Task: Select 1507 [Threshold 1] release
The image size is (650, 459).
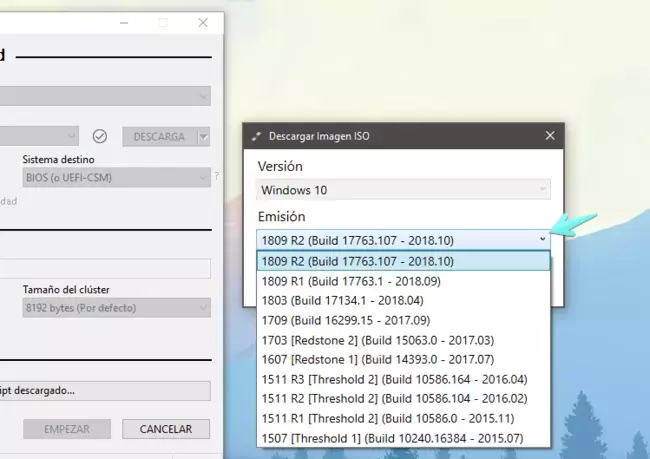Action: (x=403, y=437)
